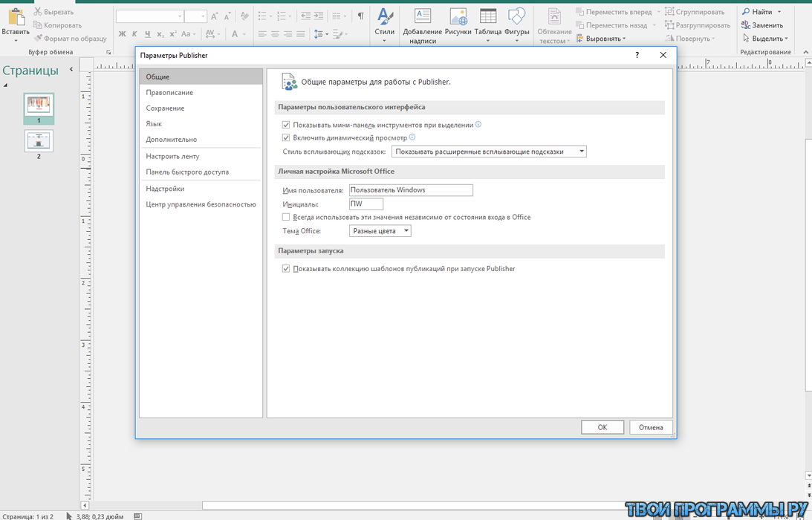
Task: Open Стиль всплывающих подсказок dropdown
Action: 489,152
